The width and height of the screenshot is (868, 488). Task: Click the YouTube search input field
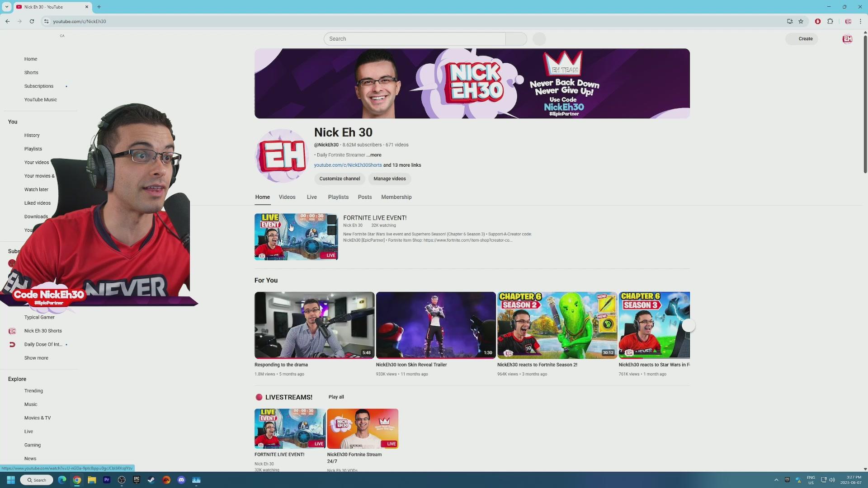pyautogui.click(x=415, y=39)
